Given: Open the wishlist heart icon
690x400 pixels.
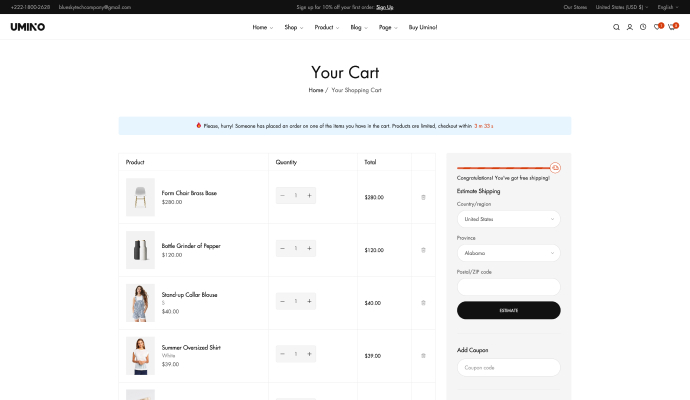Looking at the screenshot, I should (x=657, y=27).
